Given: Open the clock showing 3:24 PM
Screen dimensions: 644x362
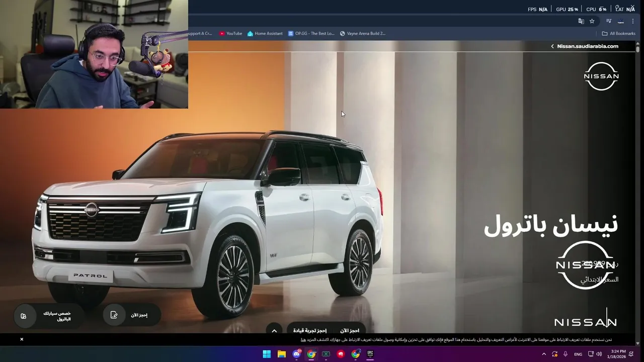Looking at the screenshot, I should click(x=617, y=354).
